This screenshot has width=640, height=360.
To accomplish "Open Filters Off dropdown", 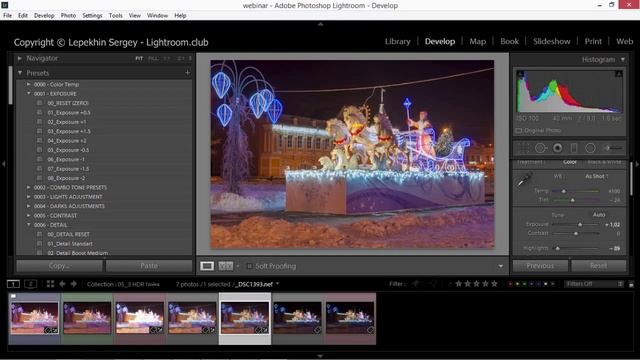I will 594,284.
